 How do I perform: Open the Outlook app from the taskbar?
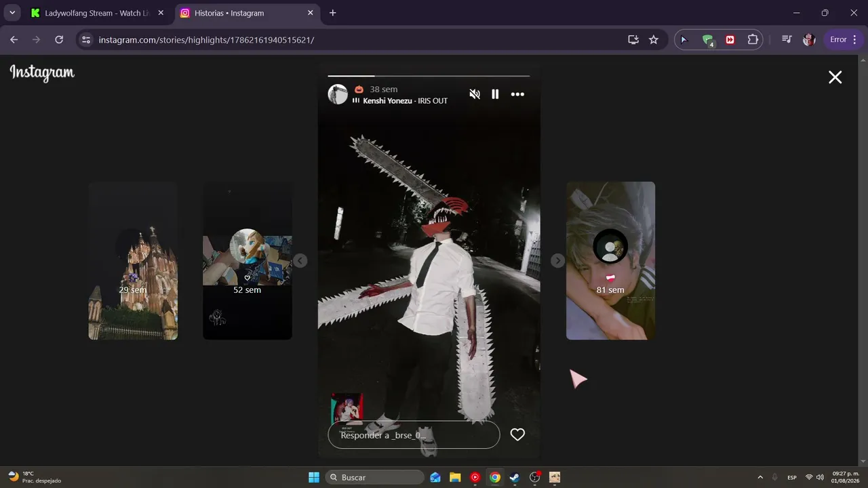tap(435, 477)
